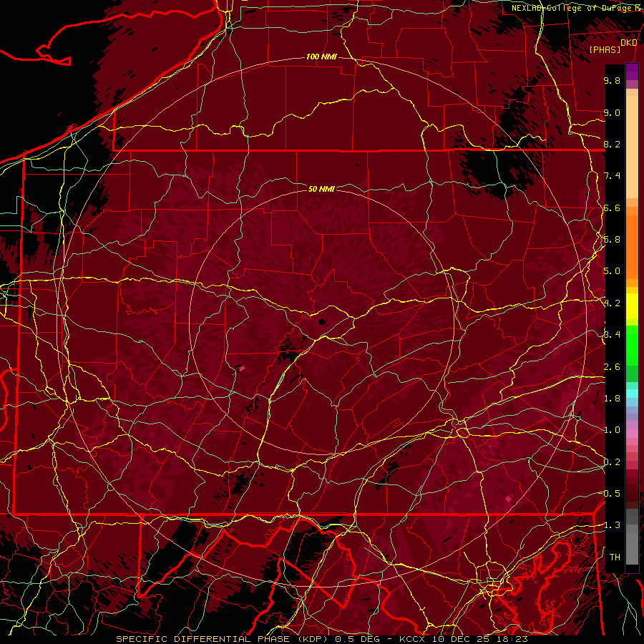Screen dimensions: 644x644
Task: Click the 1.0 scale value
Action: 612,430
